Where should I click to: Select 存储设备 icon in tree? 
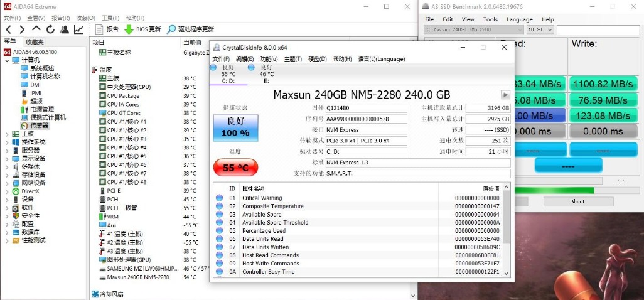point(16,175)
